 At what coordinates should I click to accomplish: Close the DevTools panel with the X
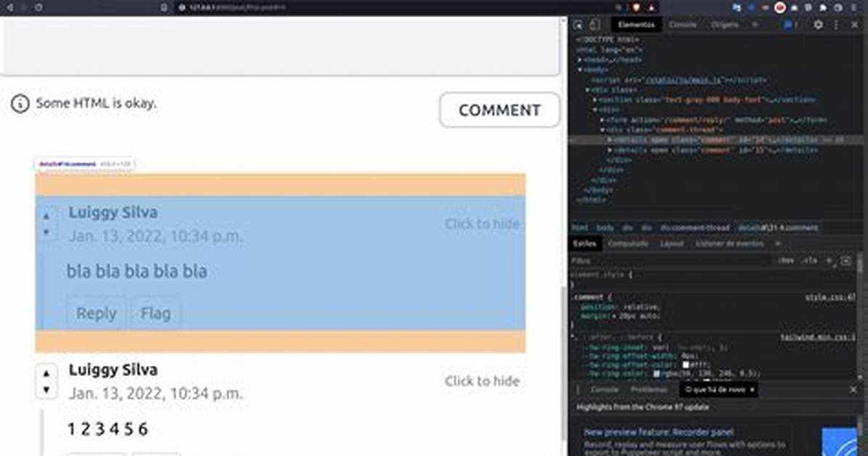pos(853,25)
